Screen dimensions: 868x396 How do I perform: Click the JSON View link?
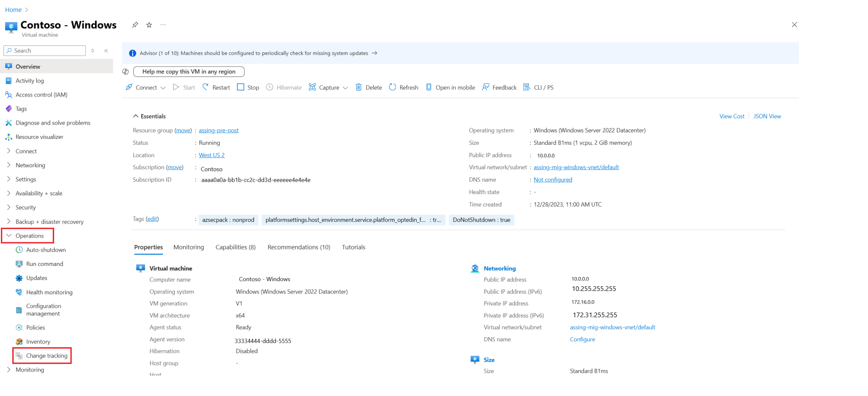pos(767,116)
